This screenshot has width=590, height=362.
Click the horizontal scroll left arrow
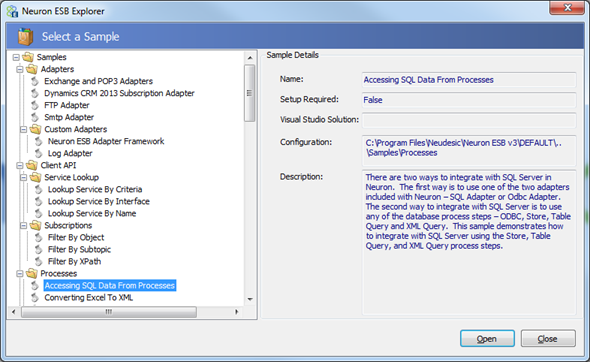point(14,312)
